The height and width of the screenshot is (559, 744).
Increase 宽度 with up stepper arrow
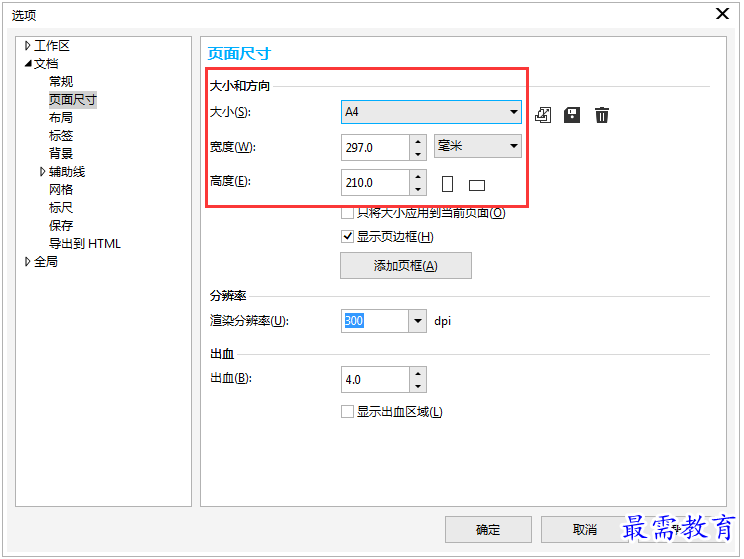418,141
